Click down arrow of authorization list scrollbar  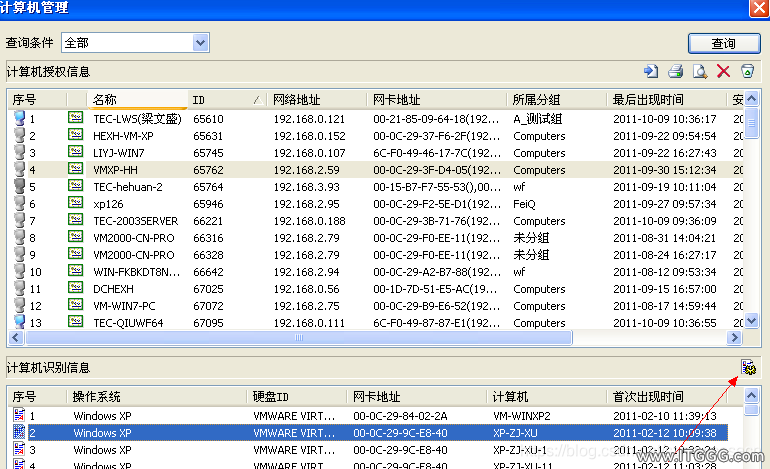coord(751,321)
